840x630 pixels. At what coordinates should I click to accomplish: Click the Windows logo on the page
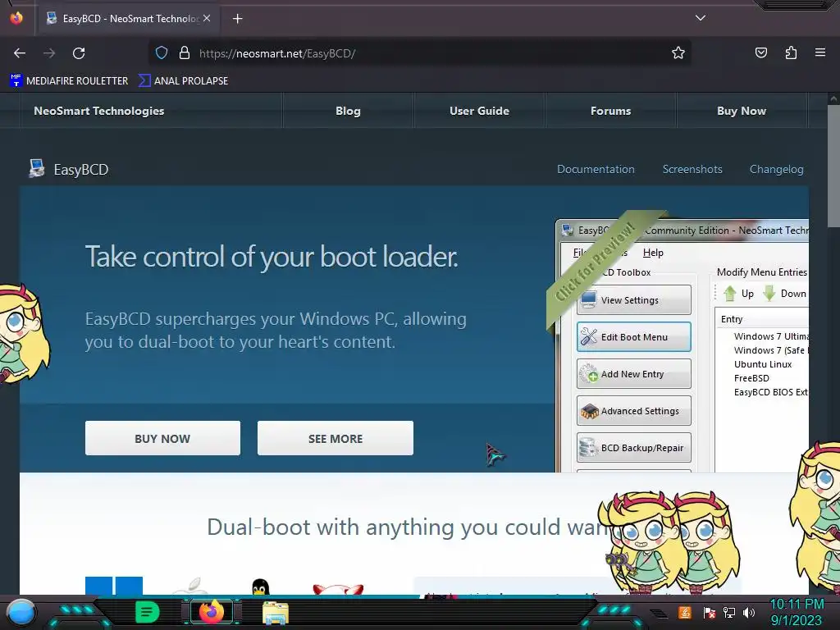tap(114, 586)
